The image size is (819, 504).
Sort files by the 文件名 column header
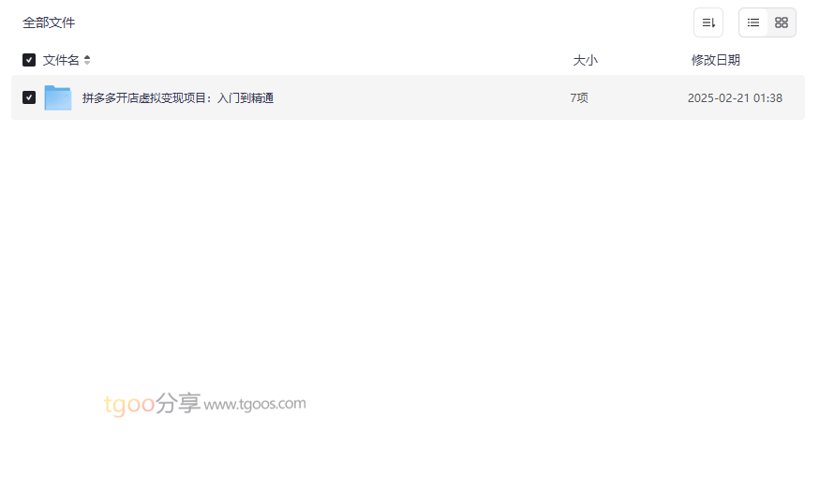tap(61, 60)
